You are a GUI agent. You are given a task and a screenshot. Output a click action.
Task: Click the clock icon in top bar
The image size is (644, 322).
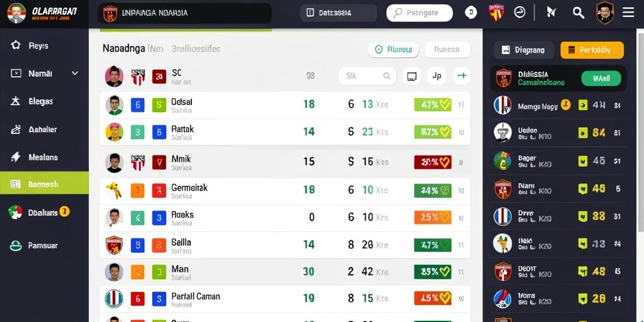pos(519,13)
